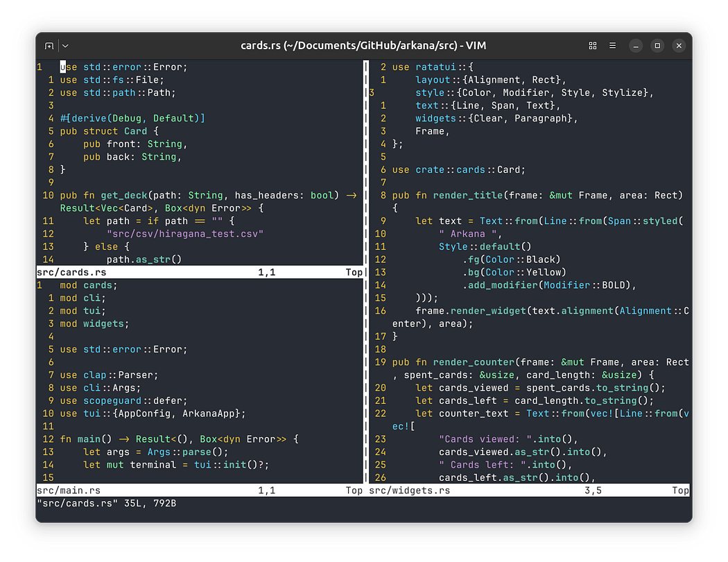Select the src/main.rs status line
The image size is (728, 562).
(x=200, y=491)
